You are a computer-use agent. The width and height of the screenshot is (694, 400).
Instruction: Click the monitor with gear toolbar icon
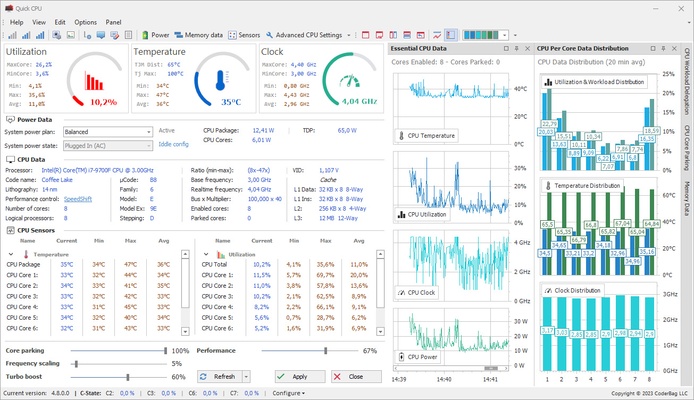pos(57,35)
